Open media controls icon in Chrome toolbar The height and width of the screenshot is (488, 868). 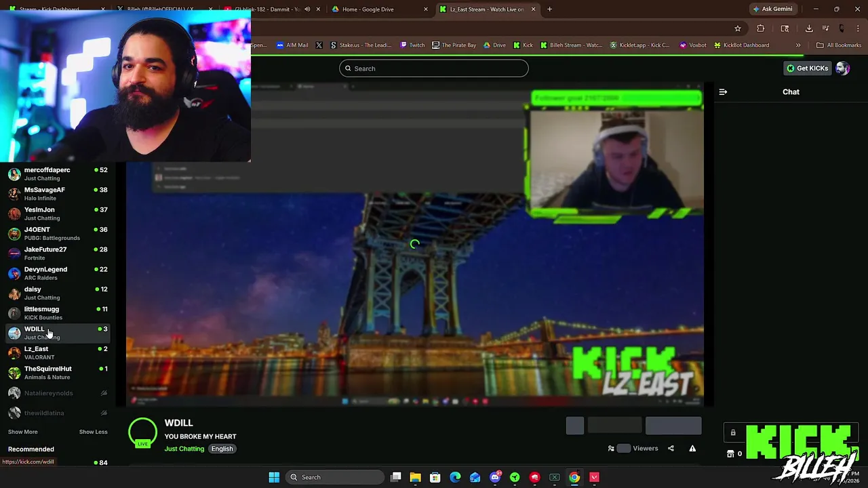tap(825, 28)
